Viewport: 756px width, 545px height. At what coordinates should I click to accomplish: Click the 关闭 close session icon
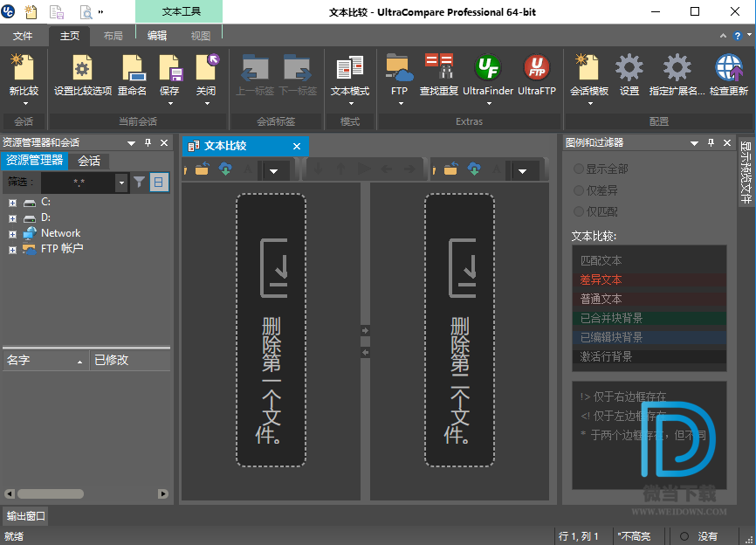click(x=206, y=67)
